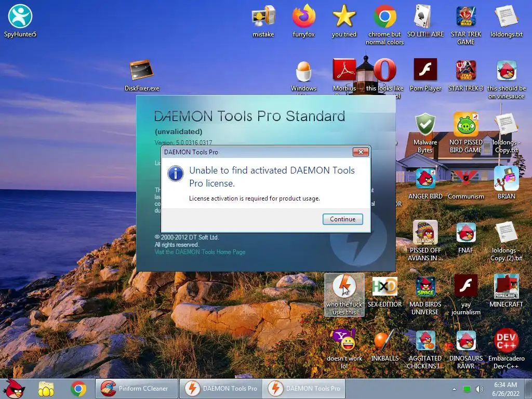Select the 'PISSED OFF AVIANS IN ...' Seasons icon
The width and height of the screenshot is (532, 399).
(425, 240)
